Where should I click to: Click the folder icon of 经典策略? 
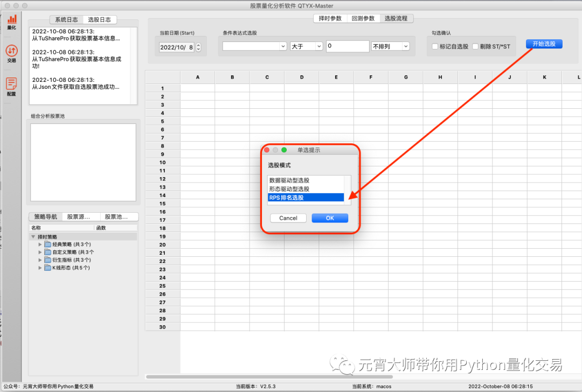click(x=47, y=244)
